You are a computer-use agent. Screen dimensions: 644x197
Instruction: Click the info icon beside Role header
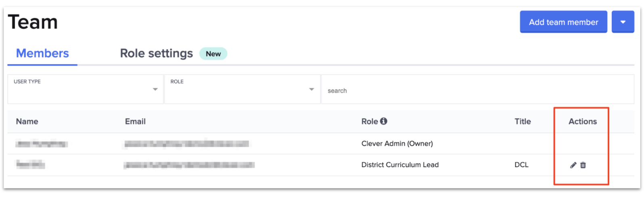click(x=384, y=121)
